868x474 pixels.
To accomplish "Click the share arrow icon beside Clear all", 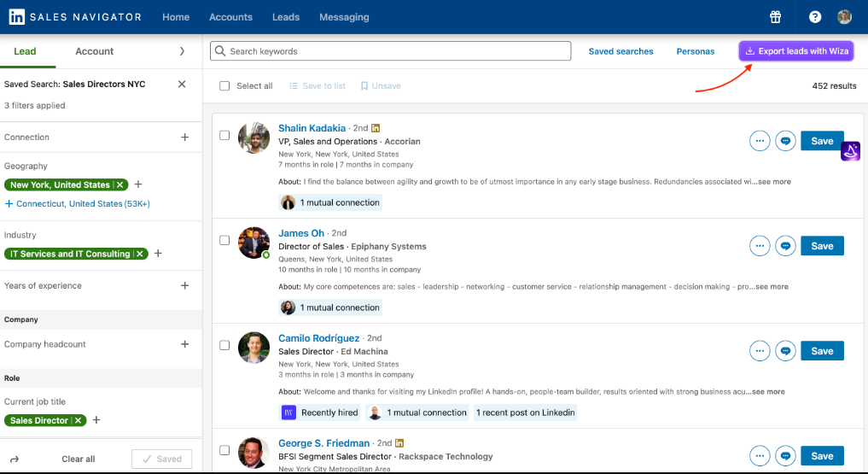I will 15,459.
